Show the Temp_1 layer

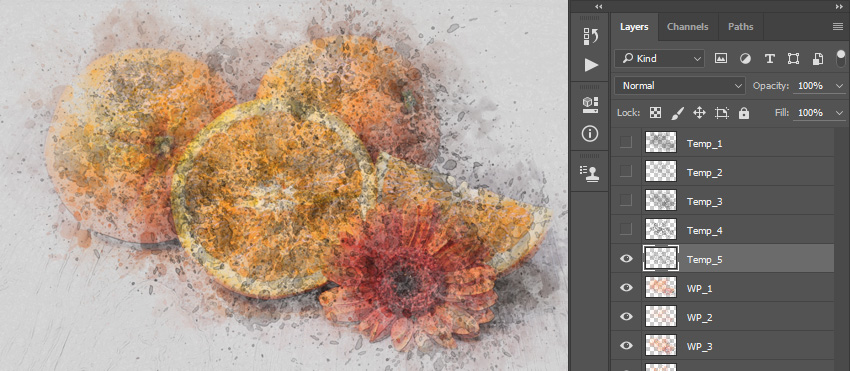(626, 142)
